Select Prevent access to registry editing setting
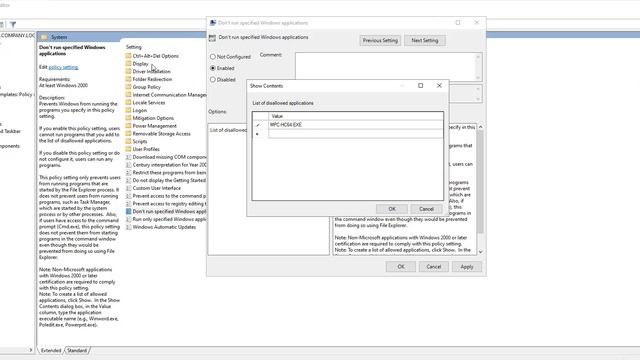640x360 pixels. tap(166, 204)
